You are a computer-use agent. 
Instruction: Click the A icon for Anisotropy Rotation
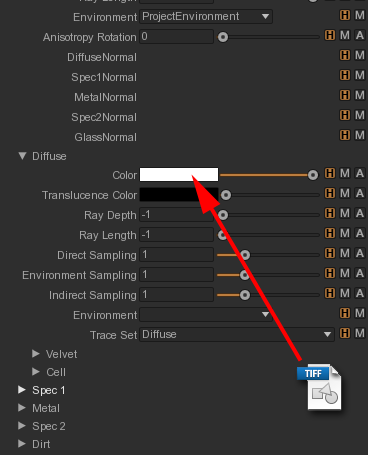click(360, 35)
